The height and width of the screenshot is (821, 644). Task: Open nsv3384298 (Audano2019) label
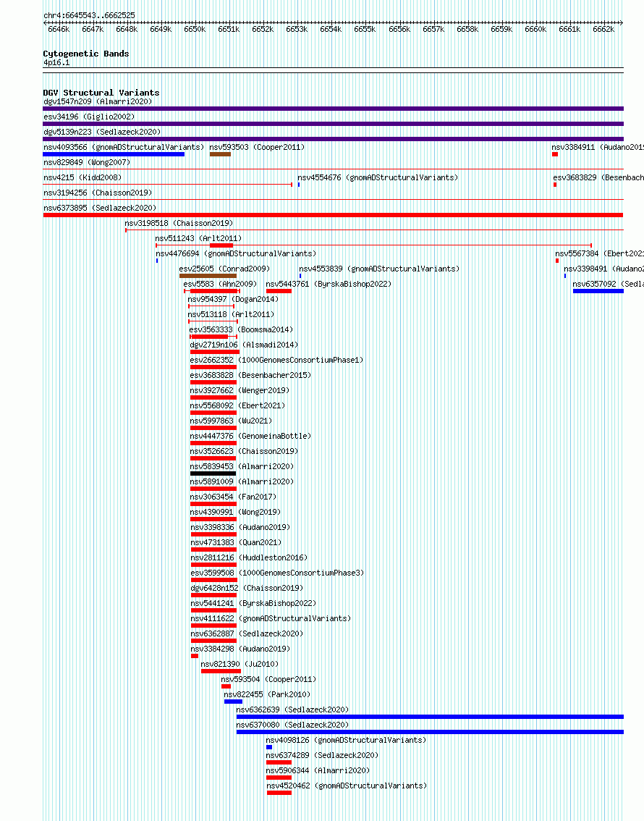coord(240,648)
